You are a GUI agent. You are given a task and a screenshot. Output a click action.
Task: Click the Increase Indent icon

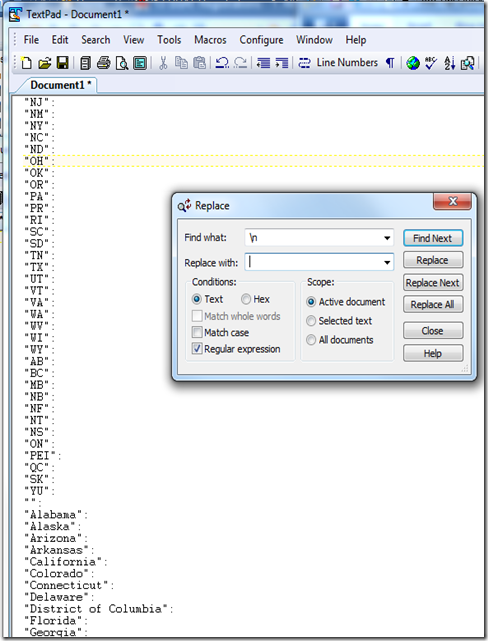point(282,63)
